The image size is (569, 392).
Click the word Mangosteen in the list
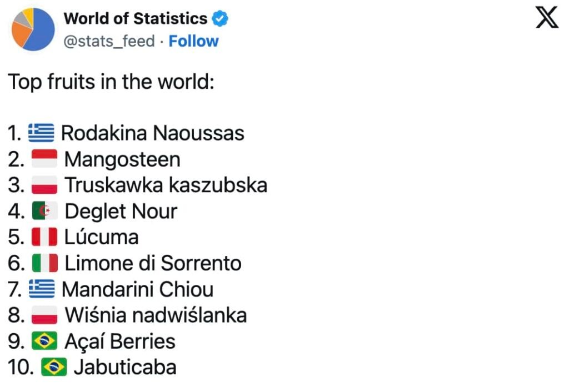(x=122, y=159)
